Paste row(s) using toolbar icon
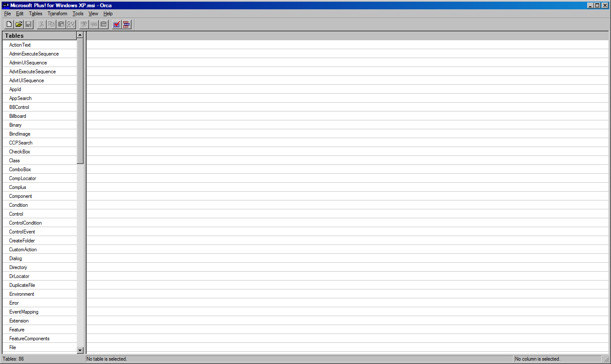 pyautogui.click(x=104, y=24)
